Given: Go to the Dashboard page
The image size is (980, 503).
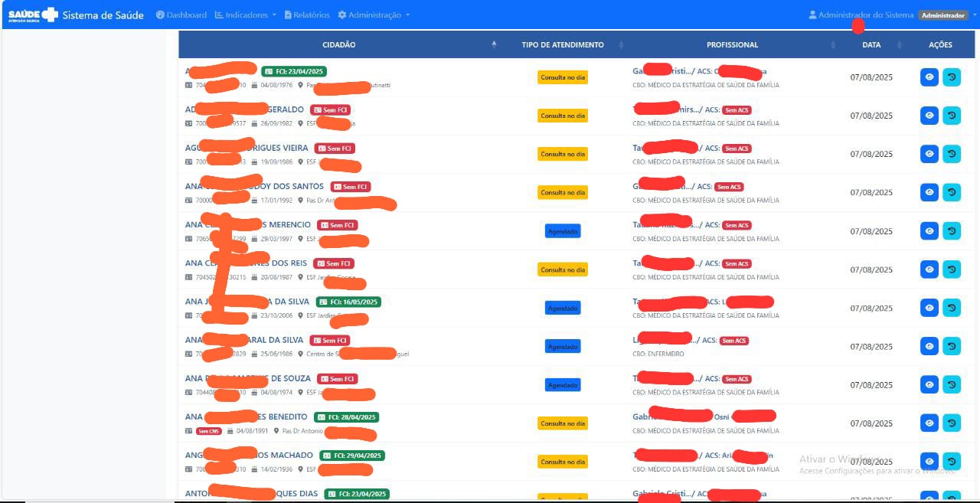Looking at the screenshot, I should (181, 15).
